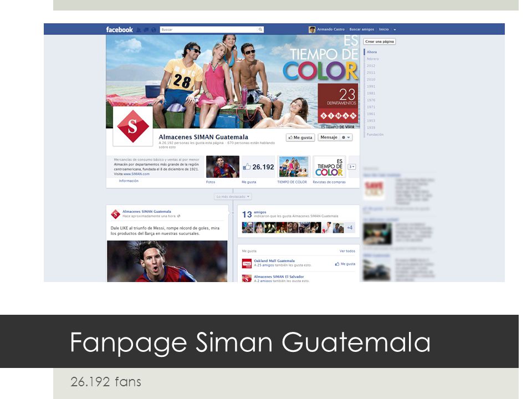Jump to 2010 in timeline
This screenshot has height=399, width=532.
[x=371, y=79]
